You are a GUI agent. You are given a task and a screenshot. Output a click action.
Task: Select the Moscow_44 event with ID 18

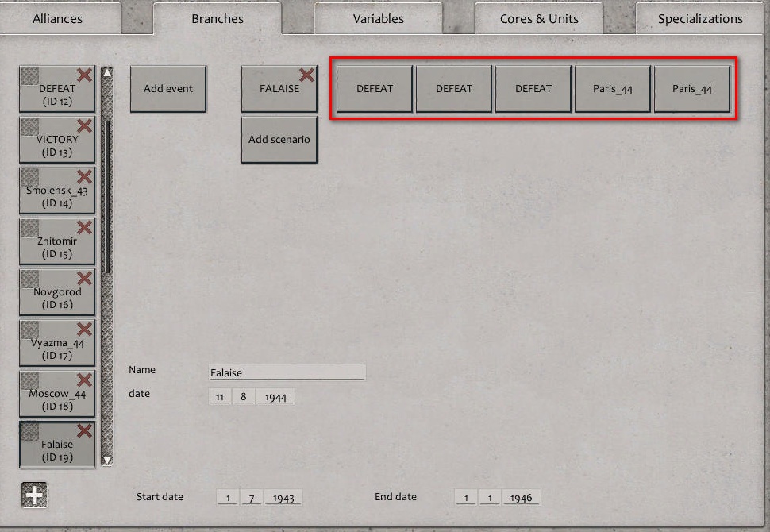pos(56,393)
